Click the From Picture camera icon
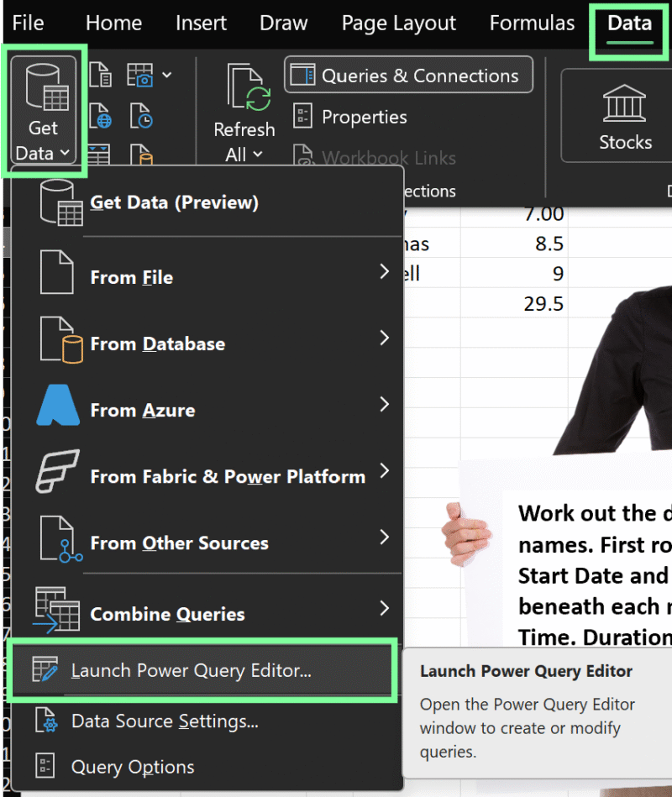 [x=139, y=75]
